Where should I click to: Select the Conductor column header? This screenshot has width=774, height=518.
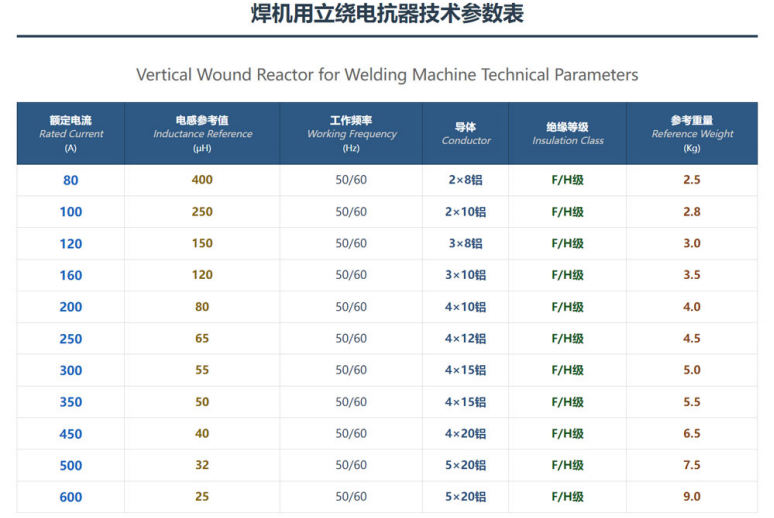[465, 133]
